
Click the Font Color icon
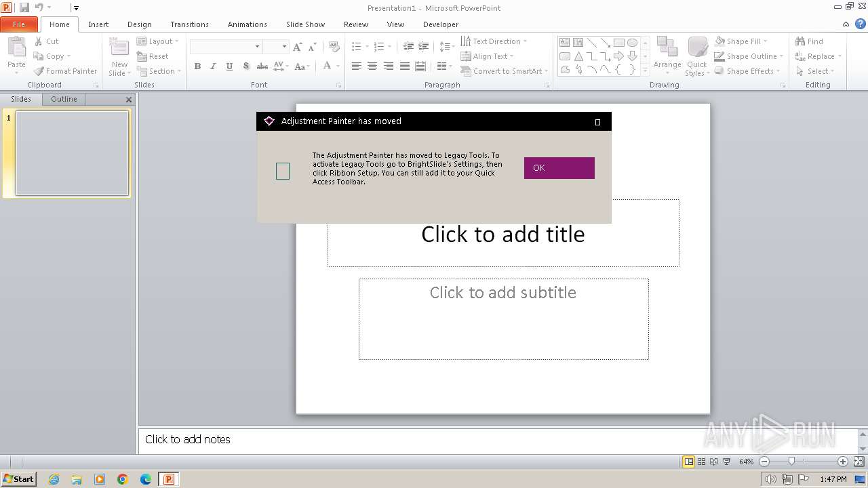(327, 66)
